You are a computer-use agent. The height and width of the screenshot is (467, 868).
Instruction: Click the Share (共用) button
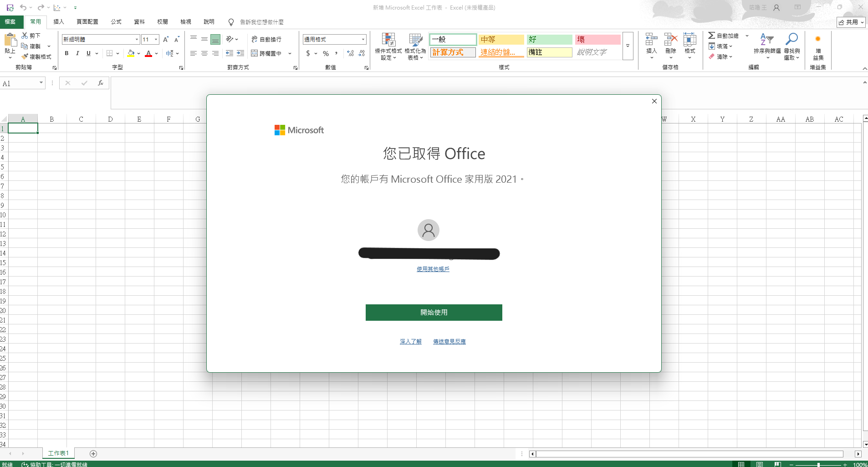coord(851,22)
